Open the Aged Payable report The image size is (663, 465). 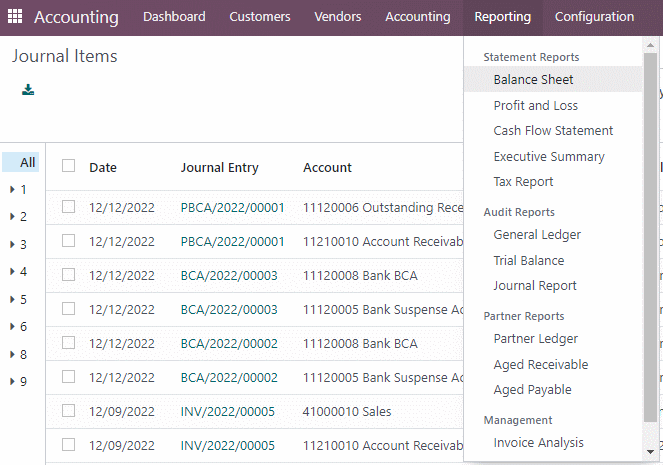[x=532, y=390]
